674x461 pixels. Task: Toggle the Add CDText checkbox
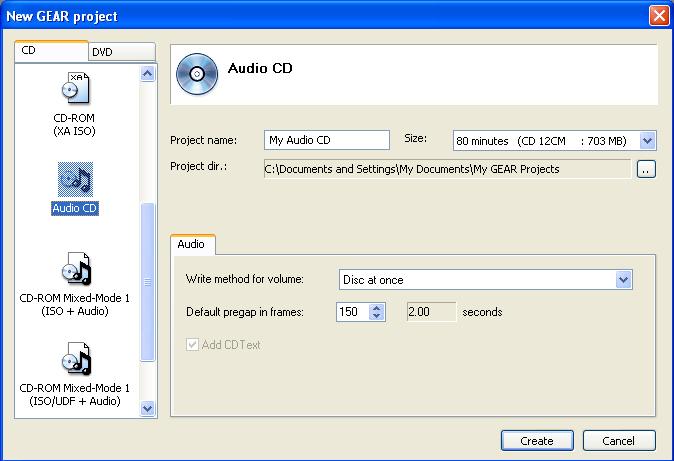(193, 345)
